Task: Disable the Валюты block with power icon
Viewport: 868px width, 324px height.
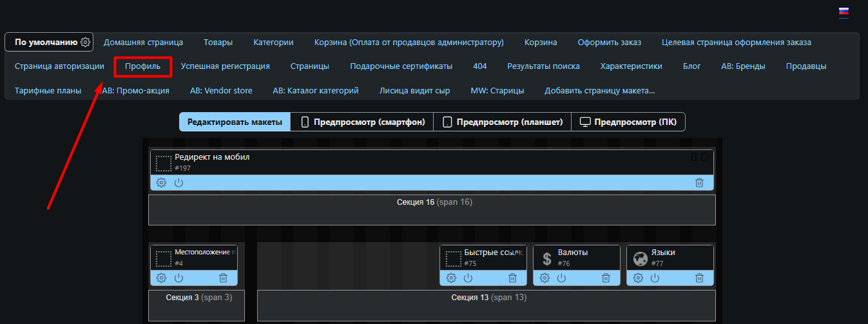Action: coord(561,278)
